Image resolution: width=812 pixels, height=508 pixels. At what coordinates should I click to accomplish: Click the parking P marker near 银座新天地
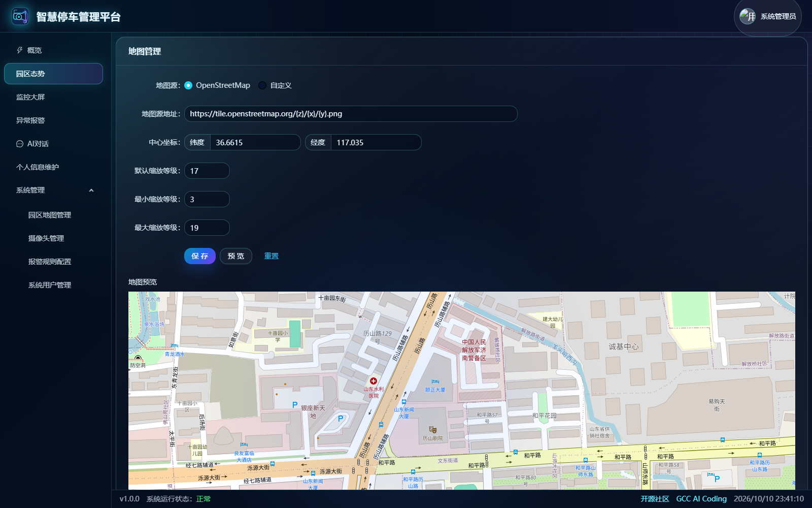point(295,405)
